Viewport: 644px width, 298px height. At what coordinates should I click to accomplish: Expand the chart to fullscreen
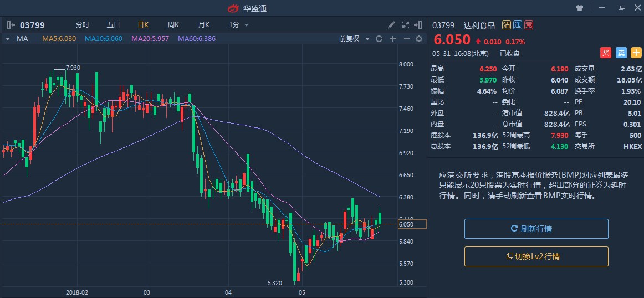pos(405,25)
